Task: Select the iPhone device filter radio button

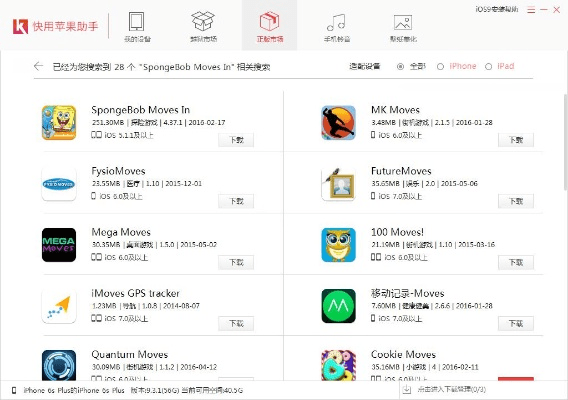Action: pos(440,67)
